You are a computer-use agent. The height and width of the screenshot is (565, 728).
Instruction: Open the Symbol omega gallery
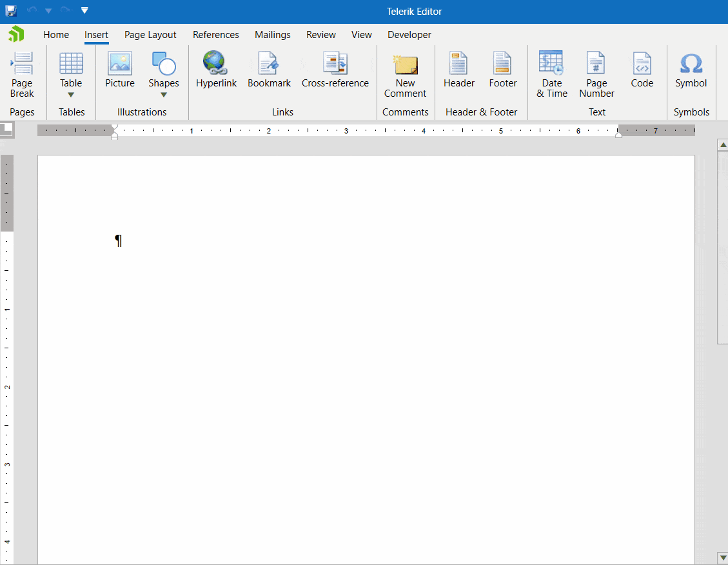[691, 70]
